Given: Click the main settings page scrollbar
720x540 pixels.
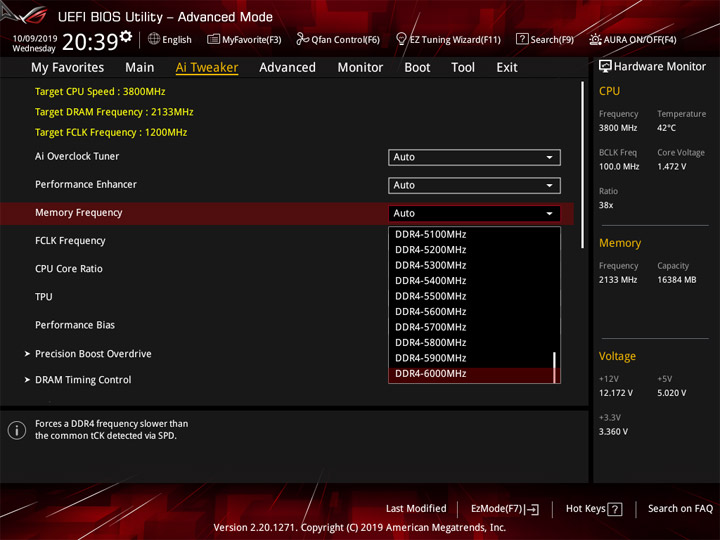Looking at the screenshot, I should pyautogui.click(x=583, y=165).
